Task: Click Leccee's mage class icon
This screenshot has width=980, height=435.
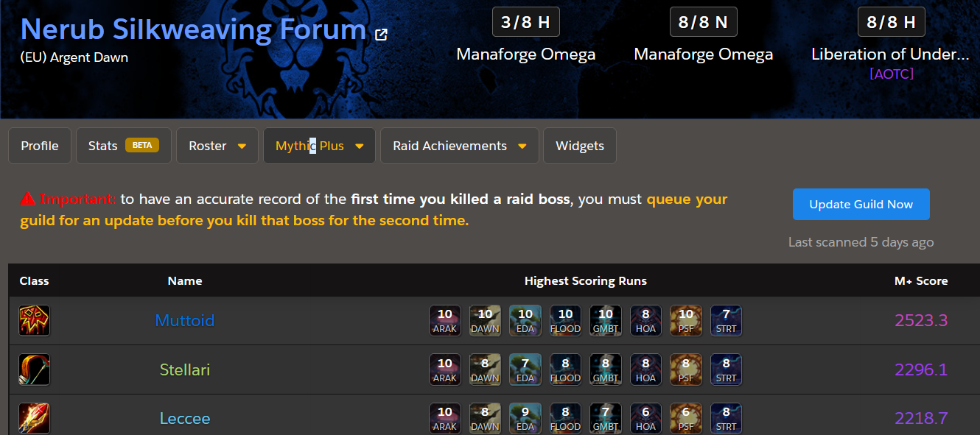Action: coord(34,418)
